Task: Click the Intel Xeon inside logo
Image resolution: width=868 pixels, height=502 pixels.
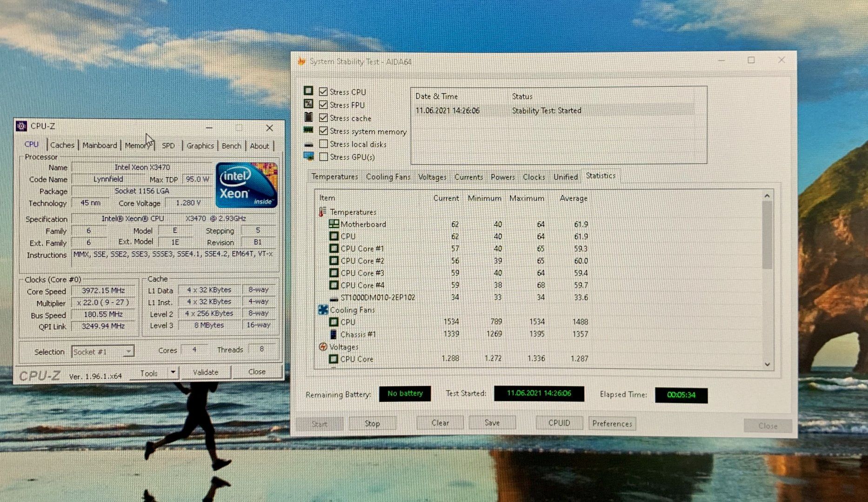Action: [x=247, y=185]
